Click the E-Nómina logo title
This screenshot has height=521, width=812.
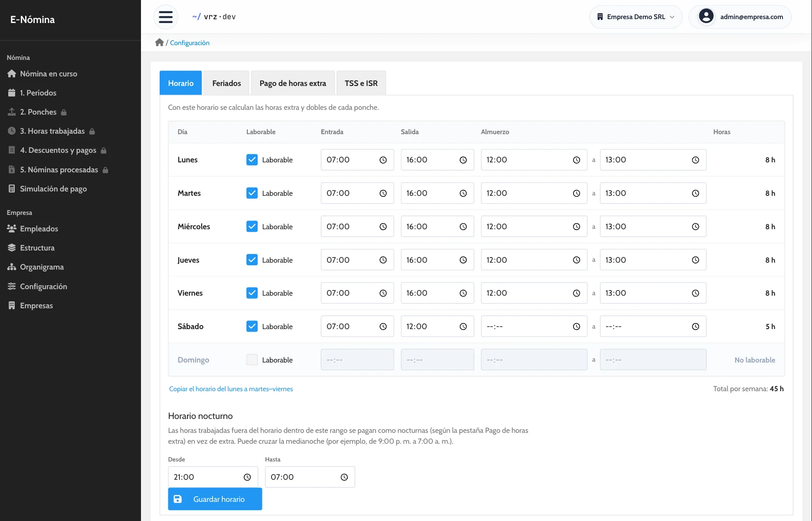(x=33, y=20)
